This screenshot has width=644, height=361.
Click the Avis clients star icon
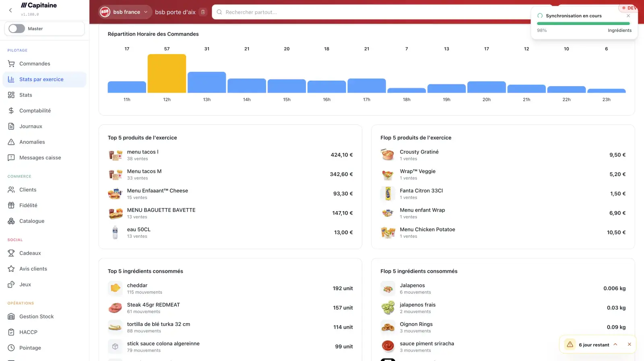click(11, 269)
